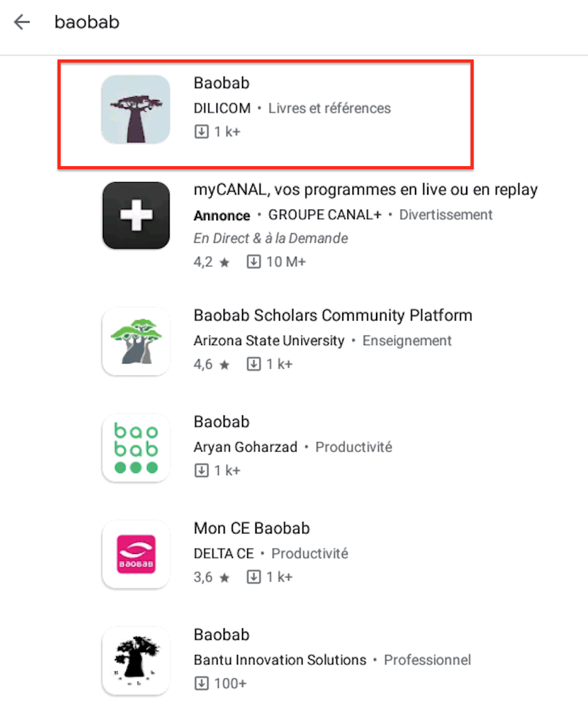Open the Productivité category for Aryan Goharzad
Screen dimensions: 588x711
[354, 447]
